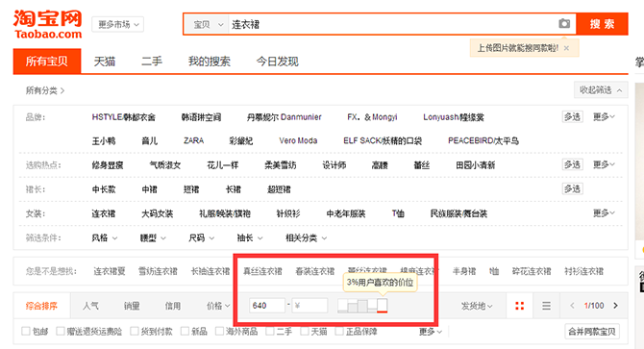Click the maximum price ¥ field

[x=310, y=306]
